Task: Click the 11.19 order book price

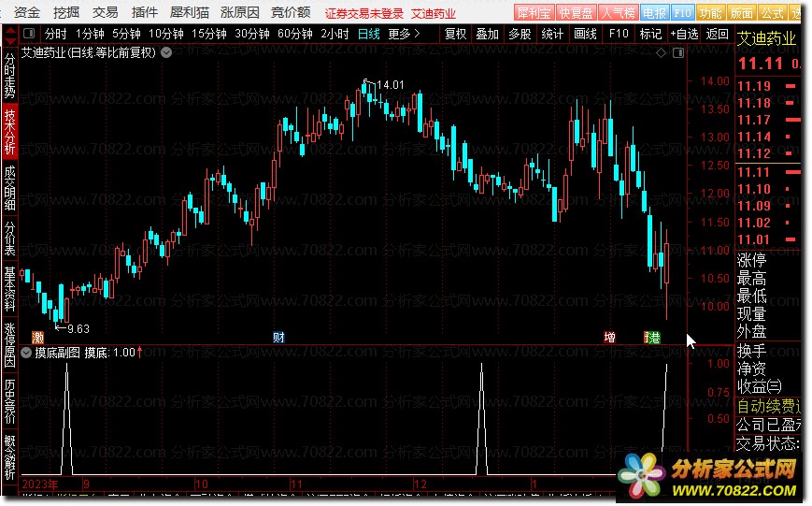Action: point(754,86)
